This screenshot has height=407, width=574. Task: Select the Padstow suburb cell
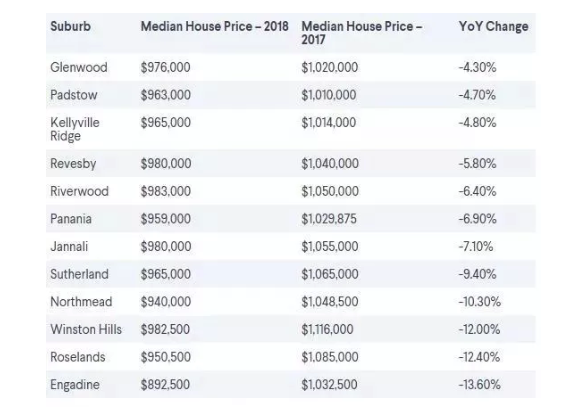pyautogui.click(x=74, y=95)
